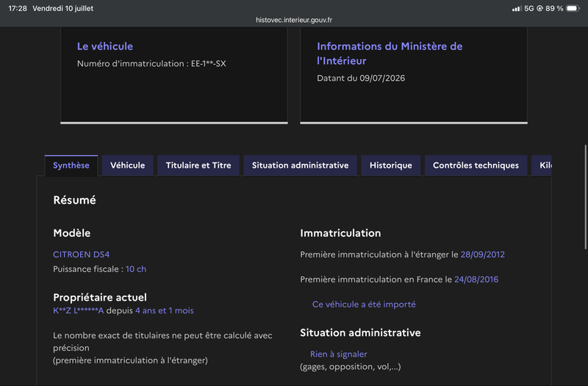Open the Synthèse tab
The image size is (588, 386).
[x=71, y=165]
